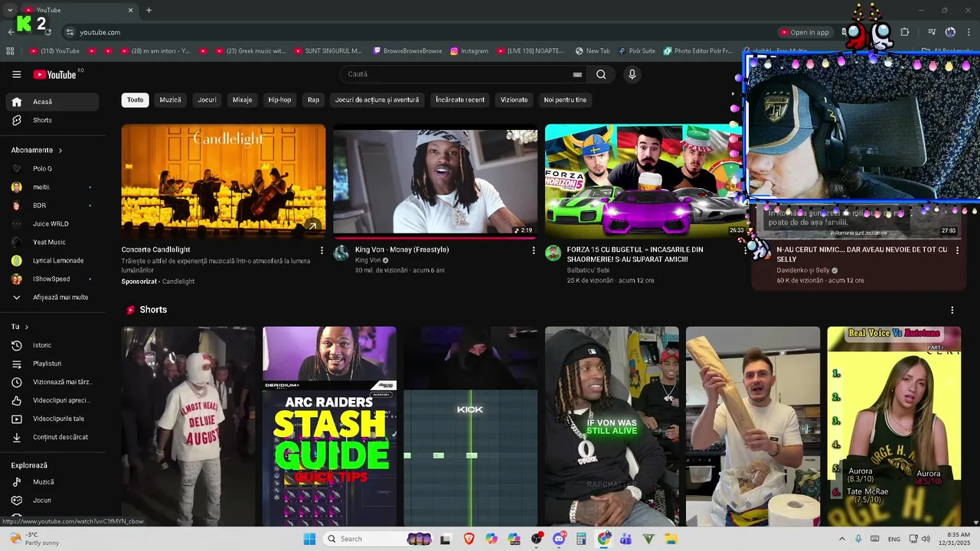Select the Noi pentru tine chip

(565, 99)
